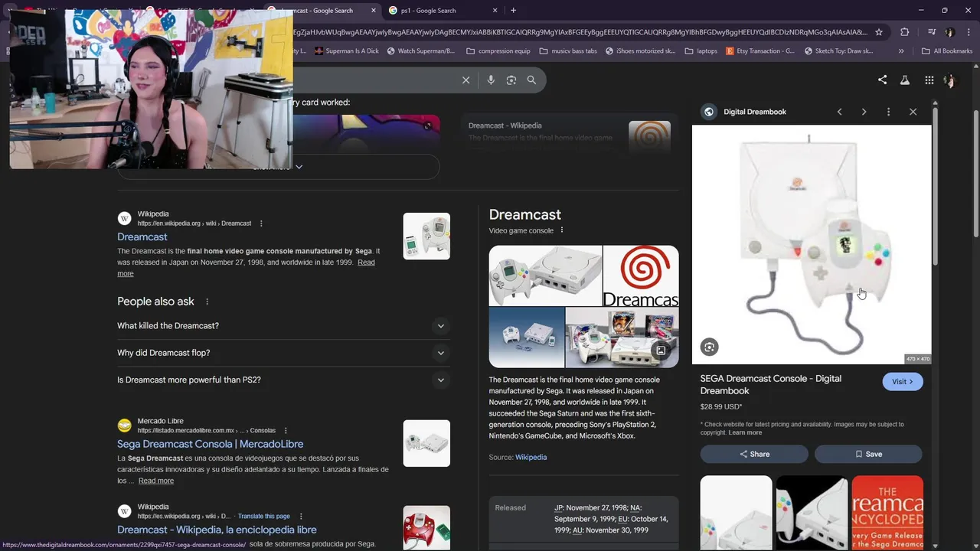Open Search Labs flask icon
Image resolution: width=980 pixels, height=551 pixels.
(x=904, y=80)
